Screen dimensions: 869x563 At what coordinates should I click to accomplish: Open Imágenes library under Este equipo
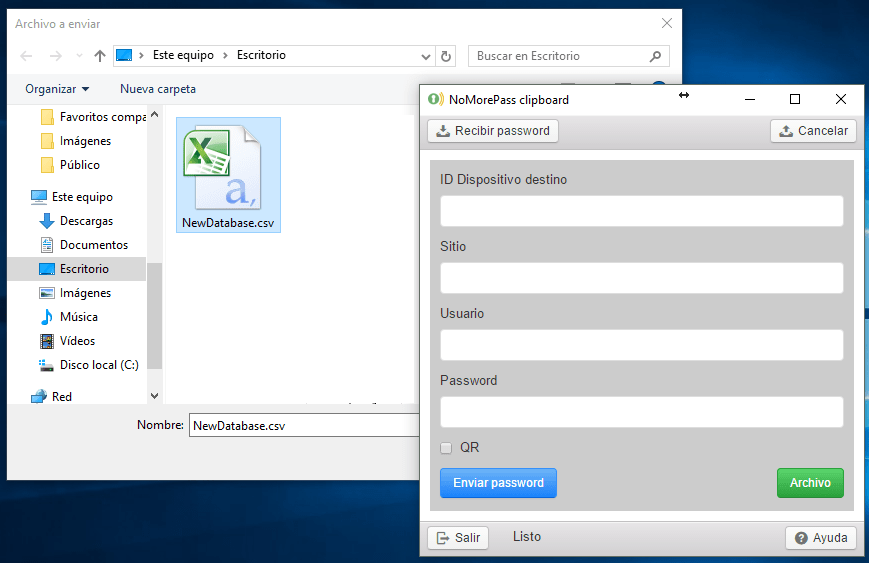coord(75,293)
